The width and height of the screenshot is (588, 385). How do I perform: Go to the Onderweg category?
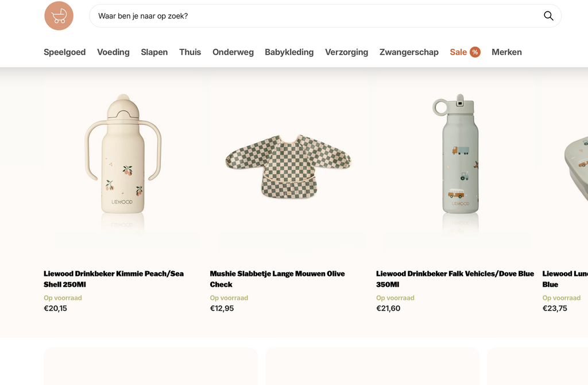click(x=233, y=52)
